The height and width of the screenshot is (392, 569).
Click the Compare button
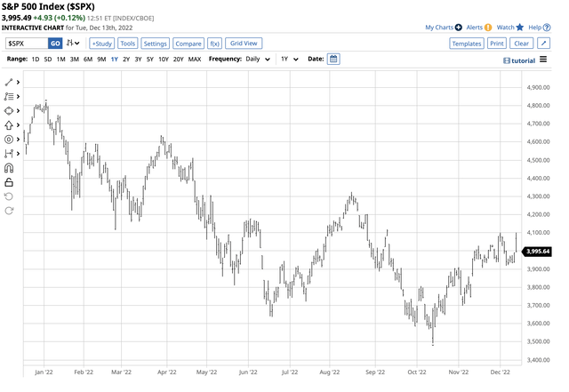pyautogui.click(x=188, y=44)
